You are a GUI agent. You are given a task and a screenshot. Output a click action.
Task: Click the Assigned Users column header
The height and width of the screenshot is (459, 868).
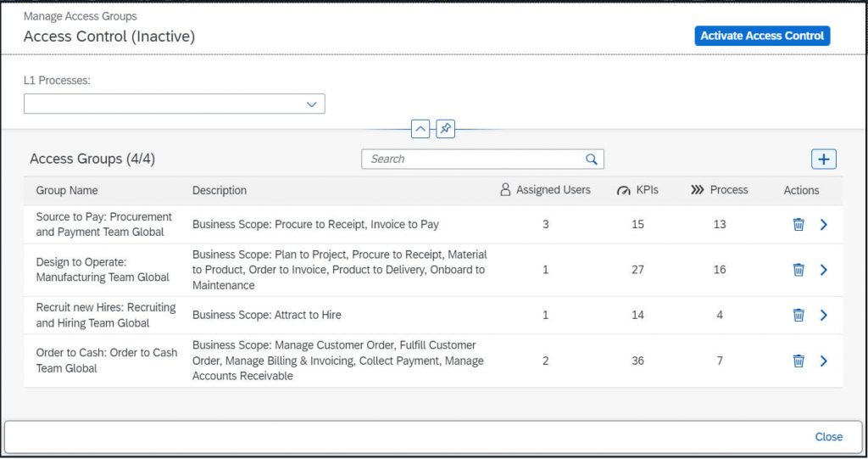[545, 190]
